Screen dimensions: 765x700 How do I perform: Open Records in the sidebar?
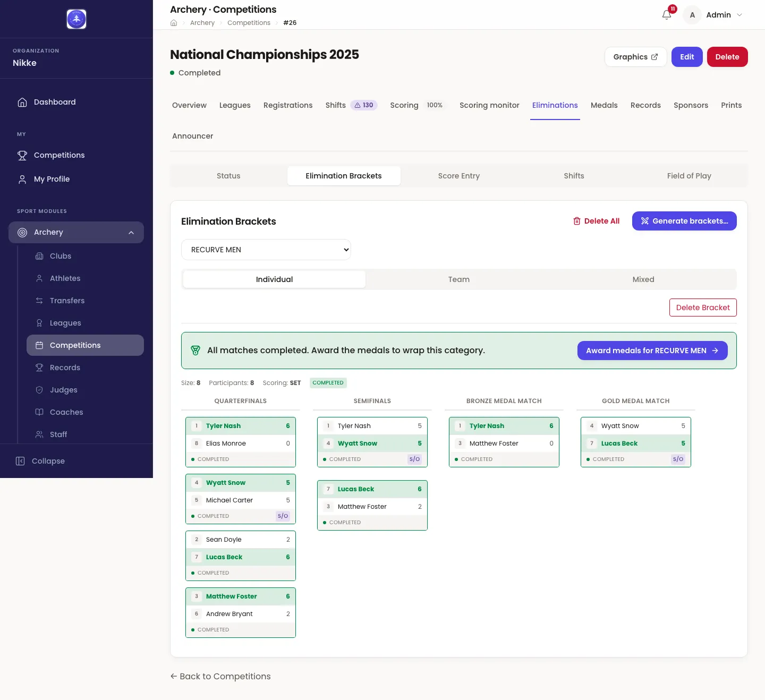click(85, 368)
